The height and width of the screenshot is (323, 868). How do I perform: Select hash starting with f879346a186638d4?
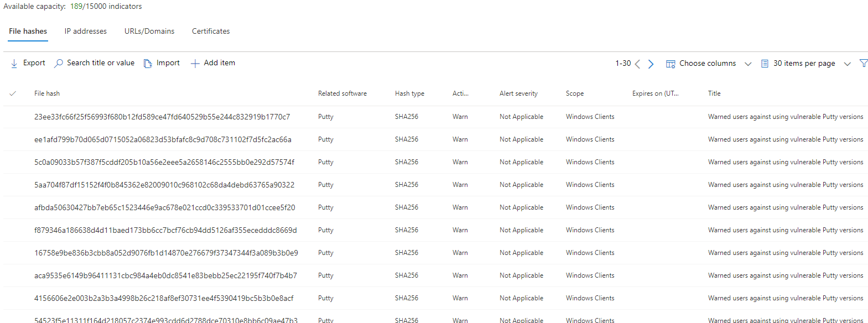coord(165,230)
